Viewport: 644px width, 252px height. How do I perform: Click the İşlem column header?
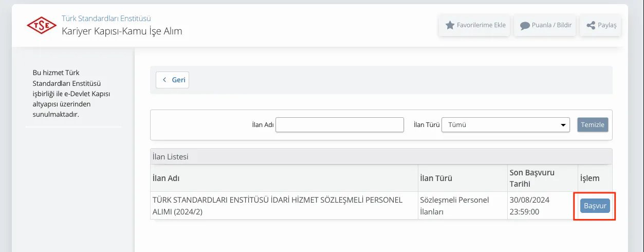tap(590, 178)
